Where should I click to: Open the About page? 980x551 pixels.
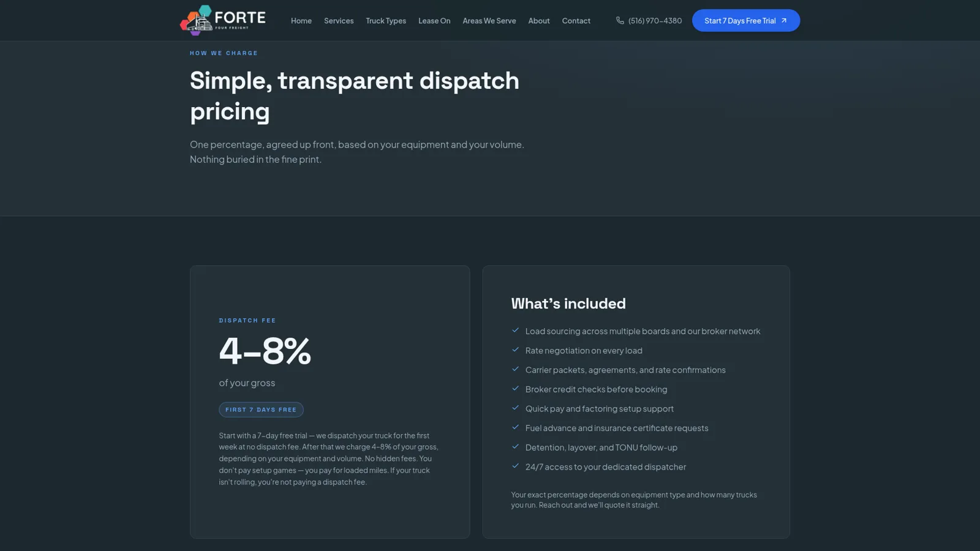(x=539, y=21)
